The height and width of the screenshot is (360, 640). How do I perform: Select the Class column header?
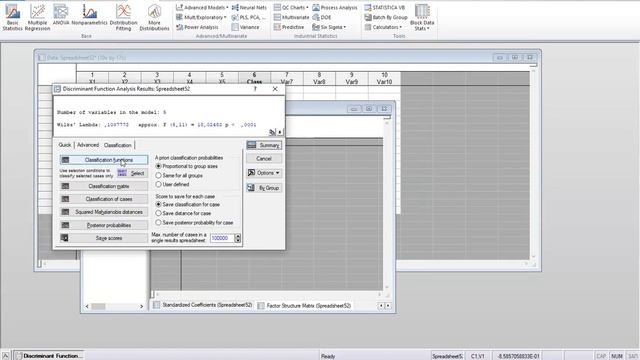(254, 78)
